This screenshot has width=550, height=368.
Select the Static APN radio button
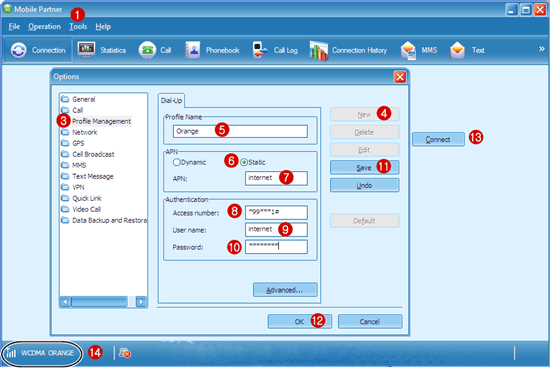coord(244,162)
